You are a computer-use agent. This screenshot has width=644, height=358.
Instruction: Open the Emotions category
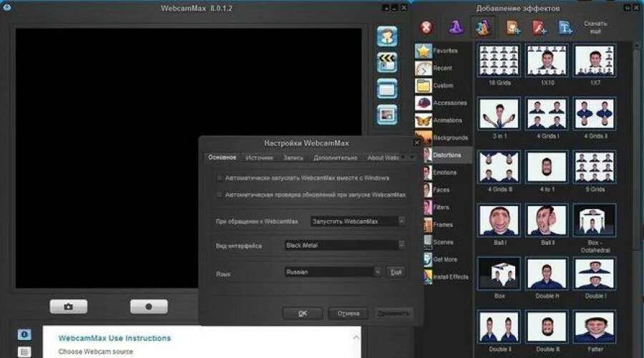click(448, 173)
